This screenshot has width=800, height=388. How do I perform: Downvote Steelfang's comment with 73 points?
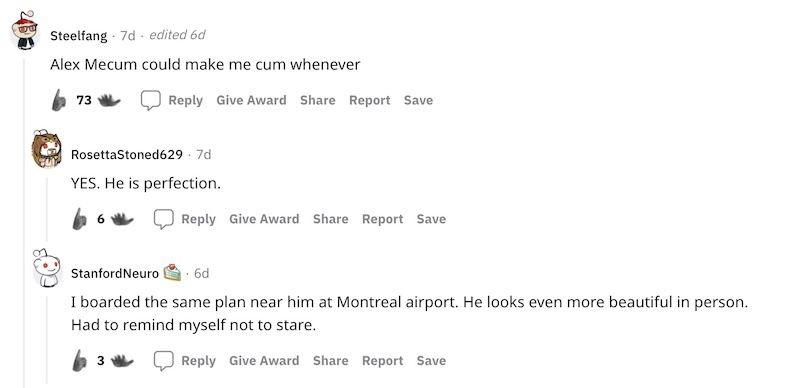[109, 101]
